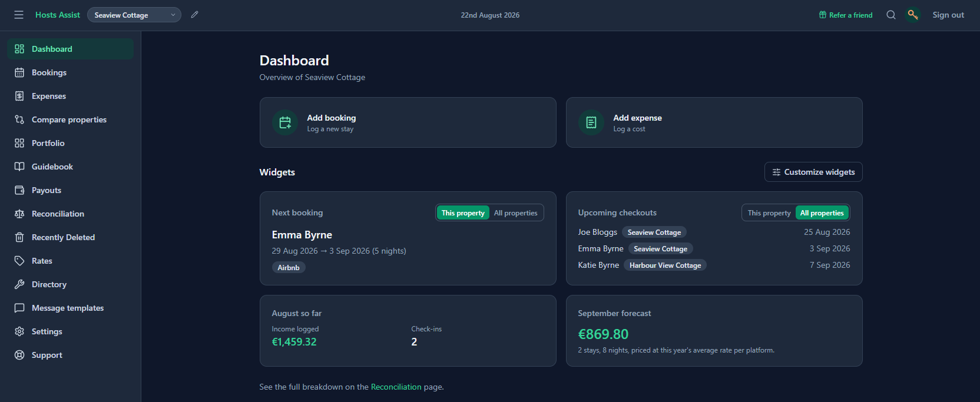Open the search magnifier icon
The width and height of the screenshot is (980, 402).
tap(891, 15)
